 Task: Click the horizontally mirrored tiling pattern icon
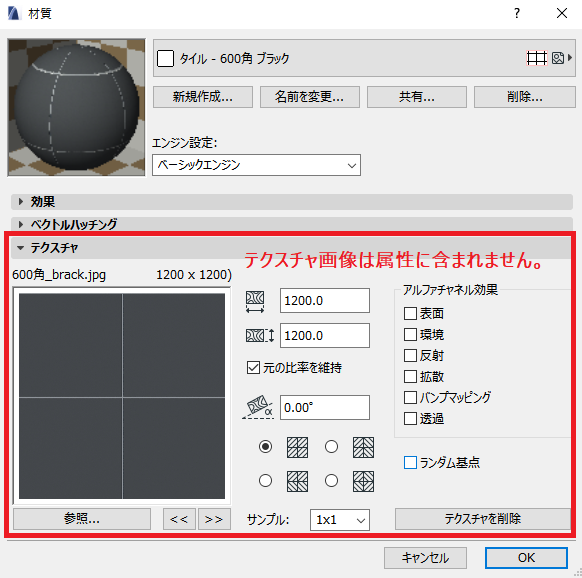click(363, 447)
